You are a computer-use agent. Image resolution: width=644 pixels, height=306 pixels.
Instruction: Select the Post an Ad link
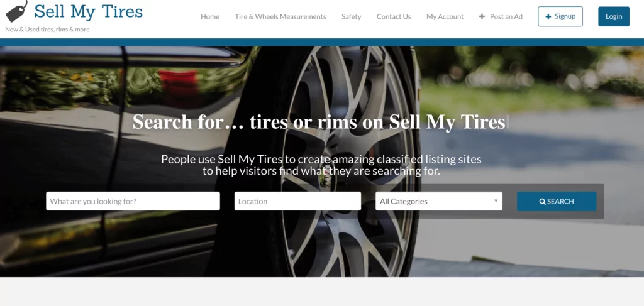(x=506, y=16)
